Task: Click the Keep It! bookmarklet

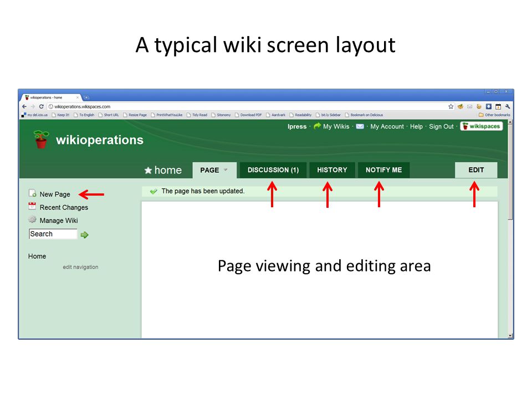Action: point(60,115)
